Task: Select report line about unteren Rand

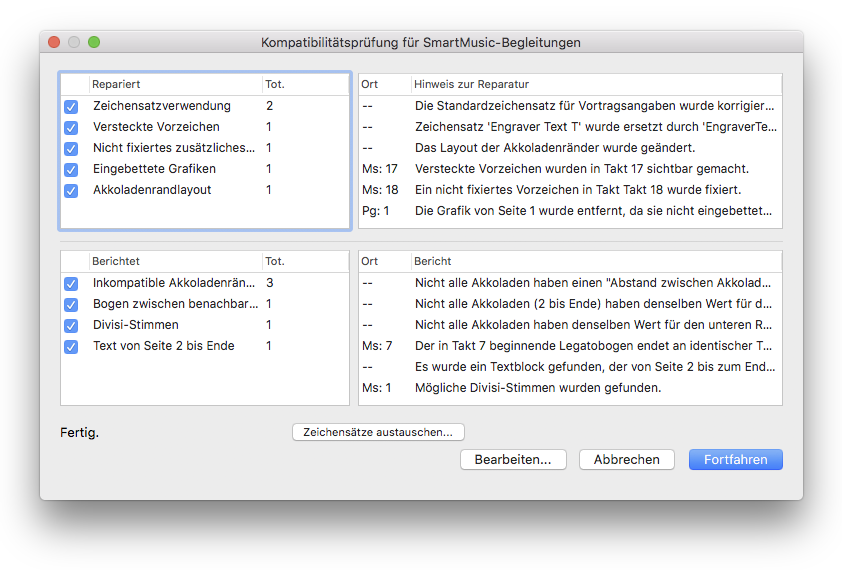Action: click(x=593, y=324)
